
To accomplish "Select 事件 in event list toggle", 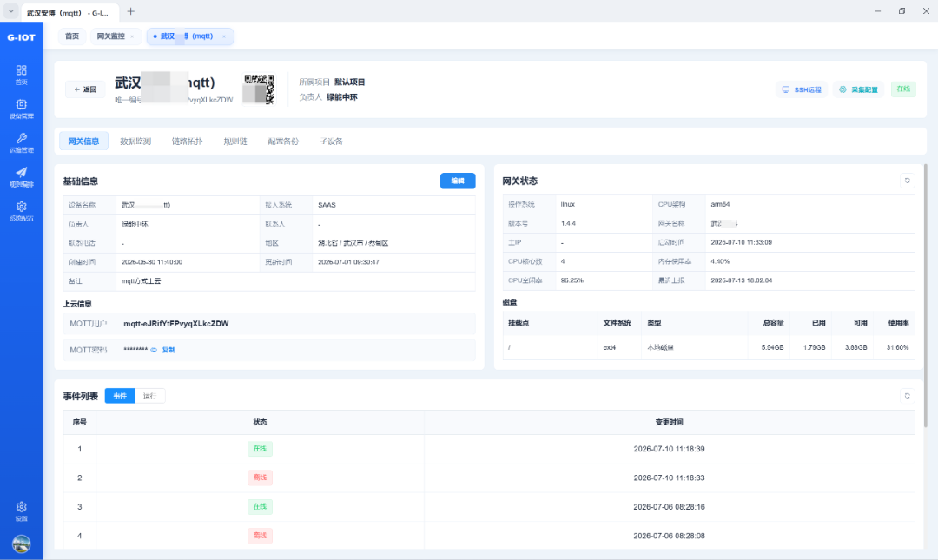I will (x=120, y=396).
